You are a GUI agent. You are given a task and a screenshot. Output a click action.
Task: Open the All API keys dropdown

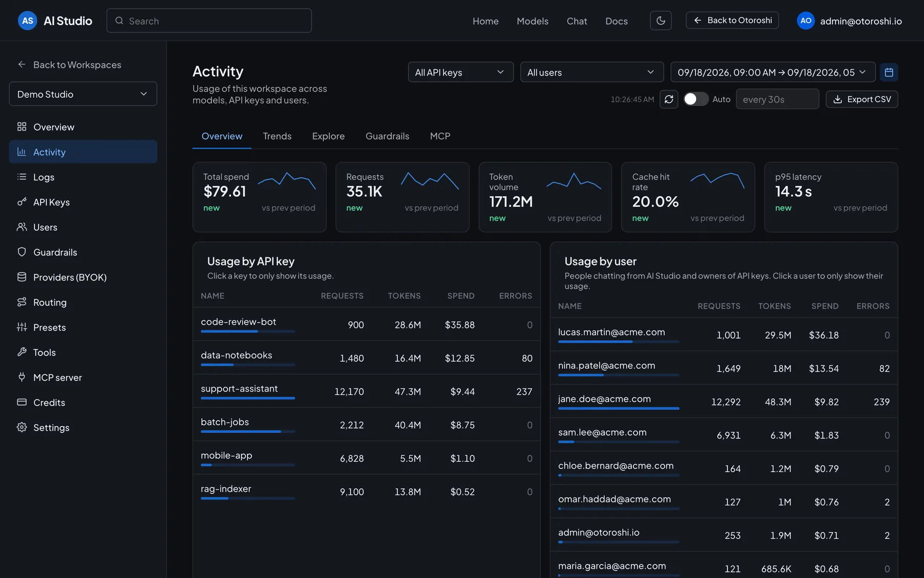[460, 72]
